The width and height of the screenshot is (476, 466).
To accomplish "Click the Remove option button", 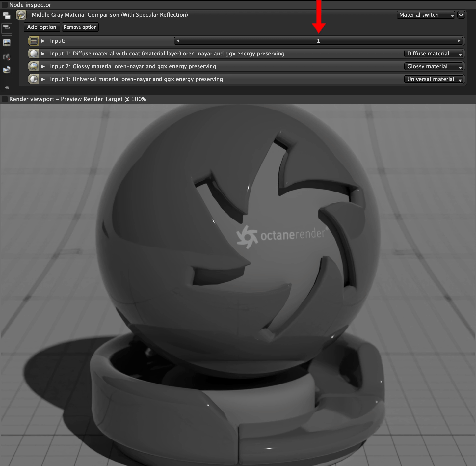I will point(80,27).
